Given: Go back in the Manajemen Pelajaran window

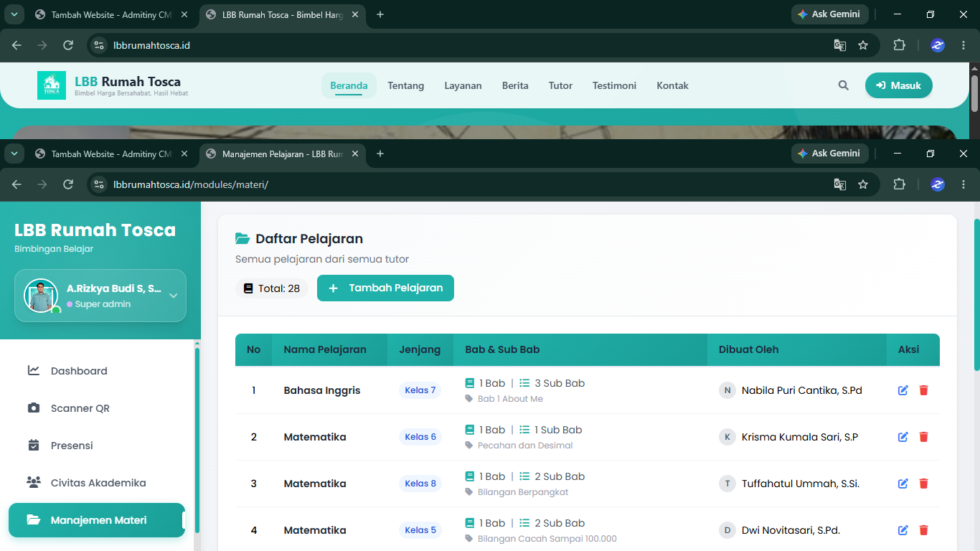Looking at the screenshot, I should click(17, 184).
